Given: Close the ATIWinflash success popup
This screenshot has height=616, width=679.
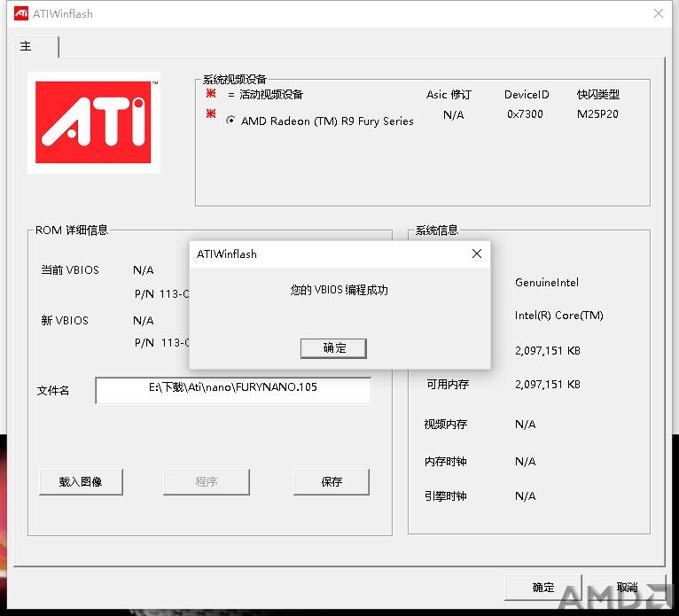Looking at the screenshot, I should pyautogui.click(x=476, y=253).
